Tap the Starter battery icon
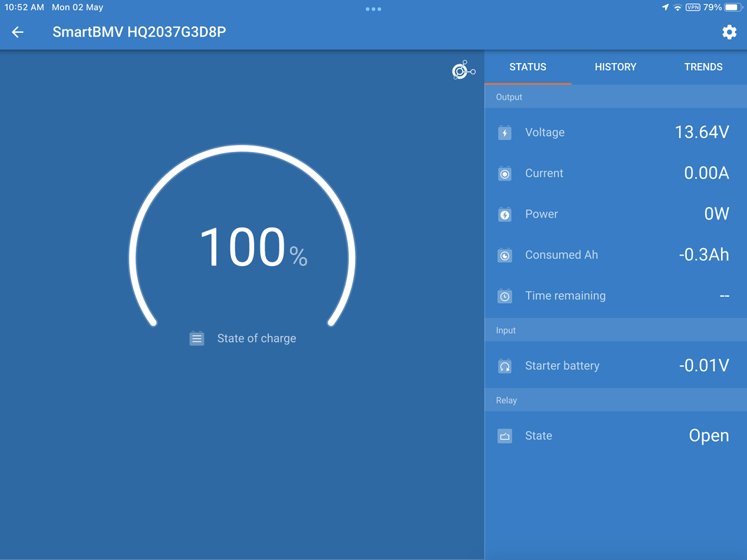Screen dimensions: 747x560 point(505,365)
